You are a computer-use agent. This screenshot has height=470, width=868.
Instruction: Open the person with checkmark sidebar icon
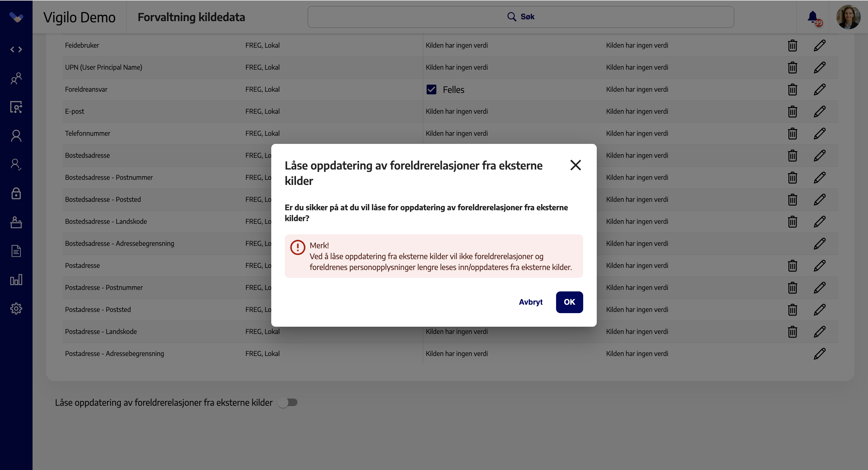tap(16, 164)
